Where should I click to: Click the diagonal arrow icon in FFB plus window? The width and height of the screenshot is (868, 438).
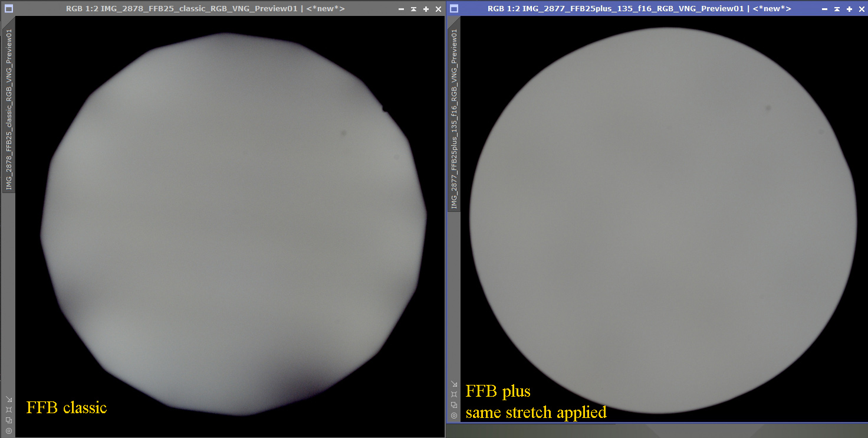pyautogui.click(x=453, y=384)
